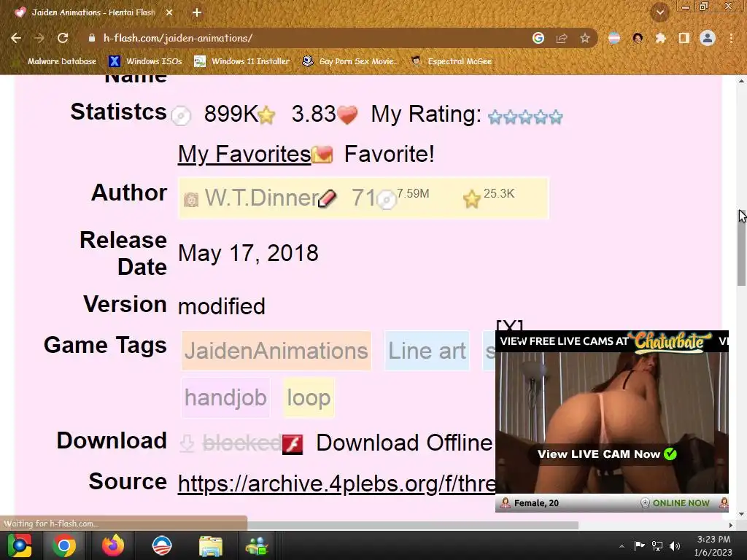This screenshot has width=747, height=560.
Task: Open author W.T.Dinner's profile
Action: click(x=262, y=198)
